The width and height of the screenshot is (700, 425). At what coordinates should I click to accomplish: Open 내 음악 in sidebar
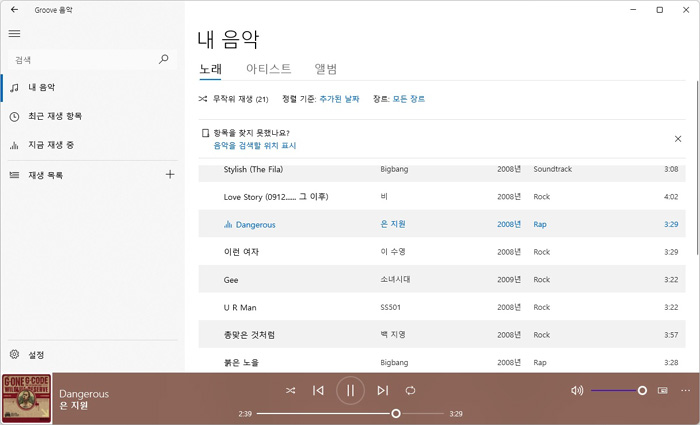tap(92, 88)
